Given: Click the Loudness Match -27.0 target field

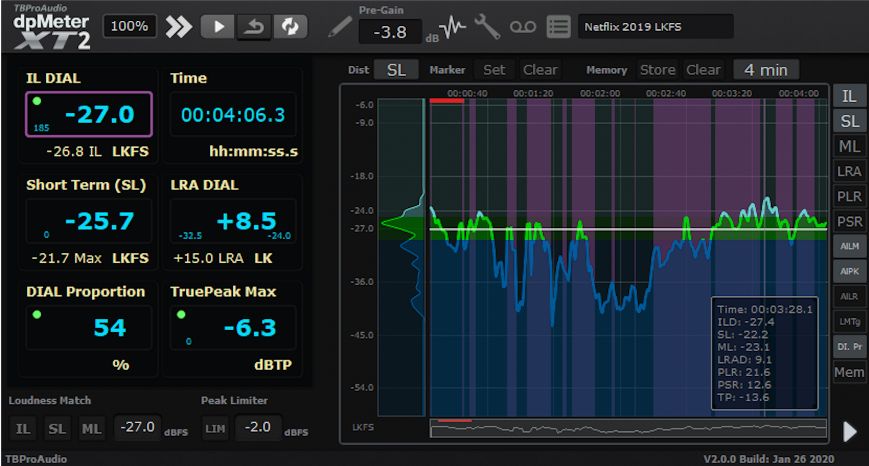Looking at the screenshot, I should tap(137, 427).
